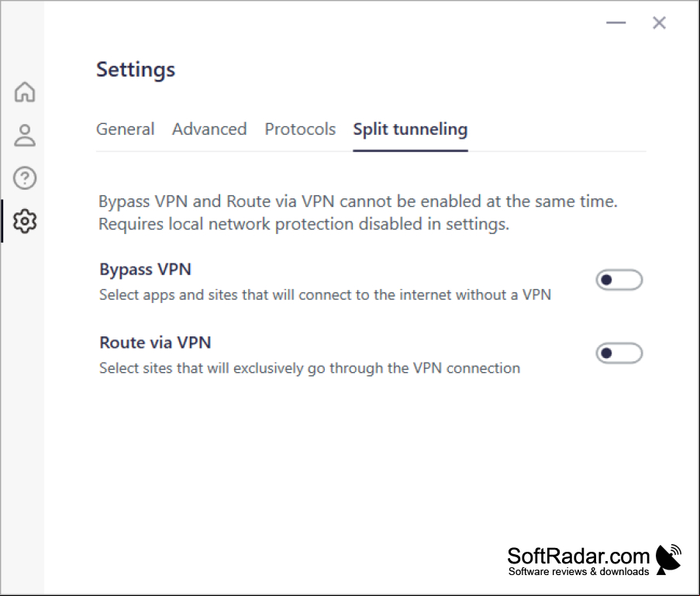Screen dimensions: 700x596
Task: Minimize the VPN settings window
Action: 616,22
